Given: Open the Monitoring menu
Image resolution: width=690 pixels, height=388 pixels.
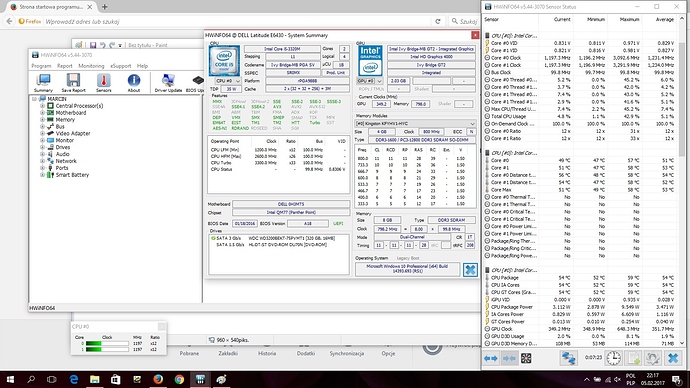Looking at the screenshot, I should tap(91, 66).
